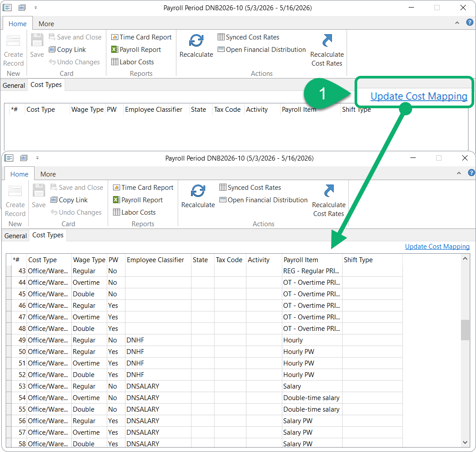Image resolution: width=476 pixels, height=452 pixels.
Task: Sort by Employee Classifier column in bottom grid
Action: 158,260
